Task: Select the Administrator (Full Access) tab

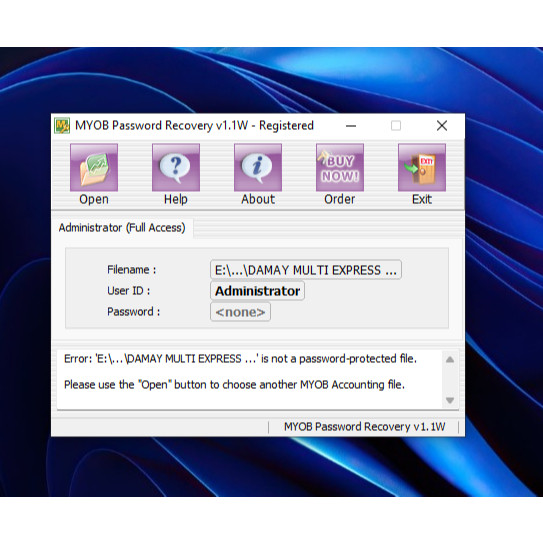Action: (x=122, y=228)
